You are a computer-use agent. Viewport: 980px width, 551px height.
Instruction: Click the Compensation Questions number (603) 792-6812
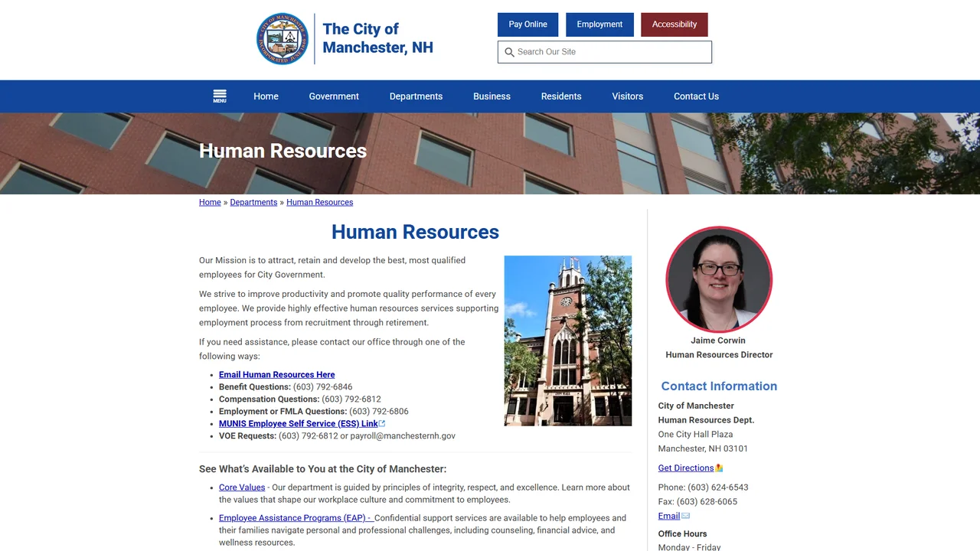tap(351, 399)
